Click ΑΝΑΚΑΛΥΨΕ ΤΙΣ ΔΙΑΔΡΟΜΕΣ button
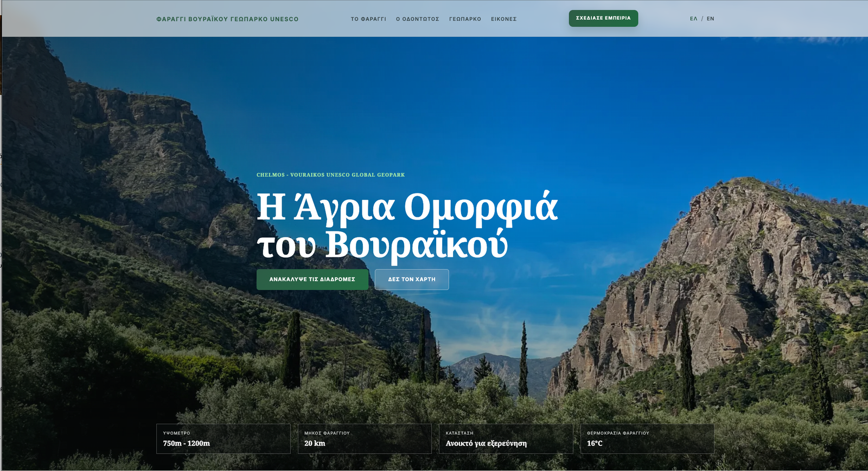The width and height of the screenshot is (868, 471). [312, 279]
